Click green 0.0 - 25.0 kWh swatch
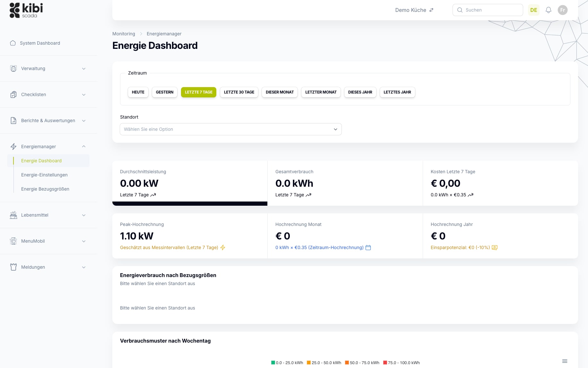 pyautogui.click(x=273, y=363)
